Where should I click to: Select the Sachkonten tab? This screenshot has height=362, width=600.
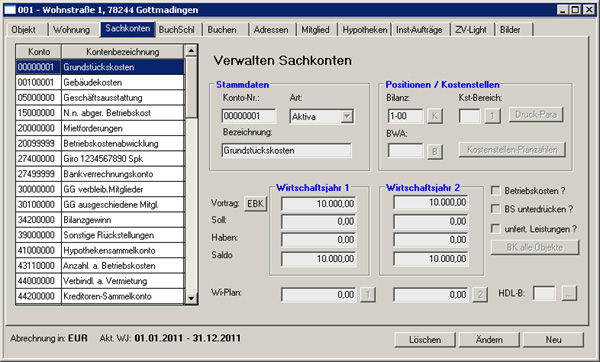(128, 29)
